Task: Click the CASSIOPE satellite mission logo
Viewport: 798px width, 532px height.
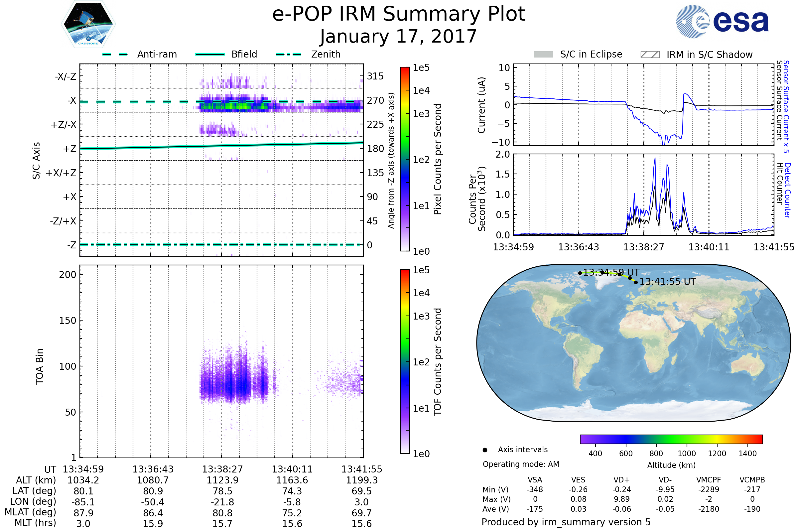Action: tap(88, 24)
